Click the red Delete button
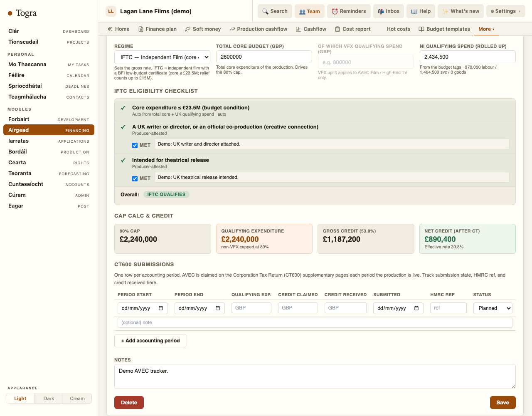The image size is (532, 416). point(129,403)
